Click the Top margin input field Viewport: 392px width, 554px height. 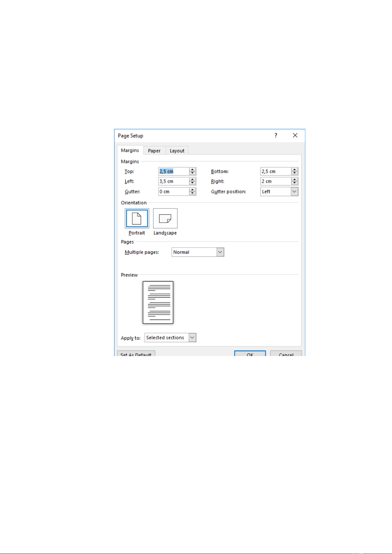[174, 171]
